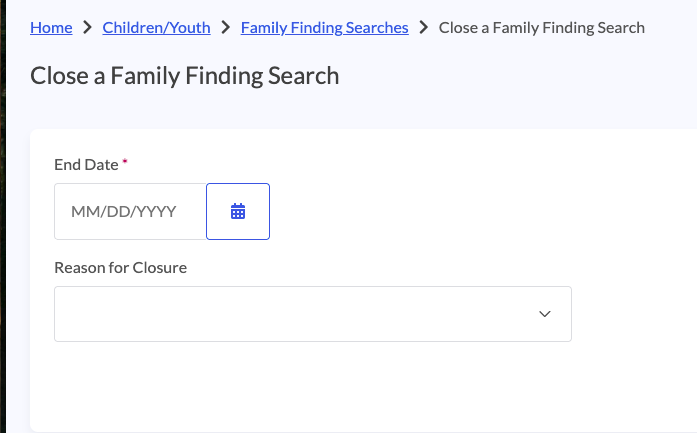Viewport: 697px width, 433px height.
Task: Select the current page breadcrumb text
Action: point(541,27)
